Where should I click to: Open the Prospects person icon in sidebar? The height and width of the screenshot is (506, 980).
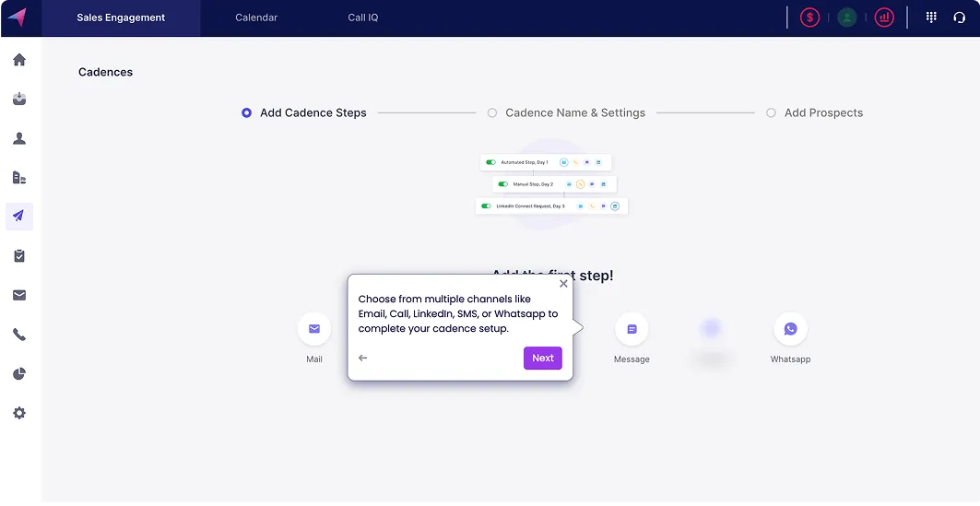[x=19, y=138]
